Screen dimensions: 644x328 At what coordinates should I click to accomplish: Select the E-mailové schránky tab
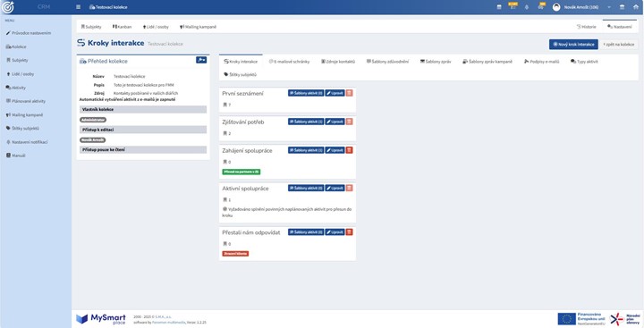point(289,62)
